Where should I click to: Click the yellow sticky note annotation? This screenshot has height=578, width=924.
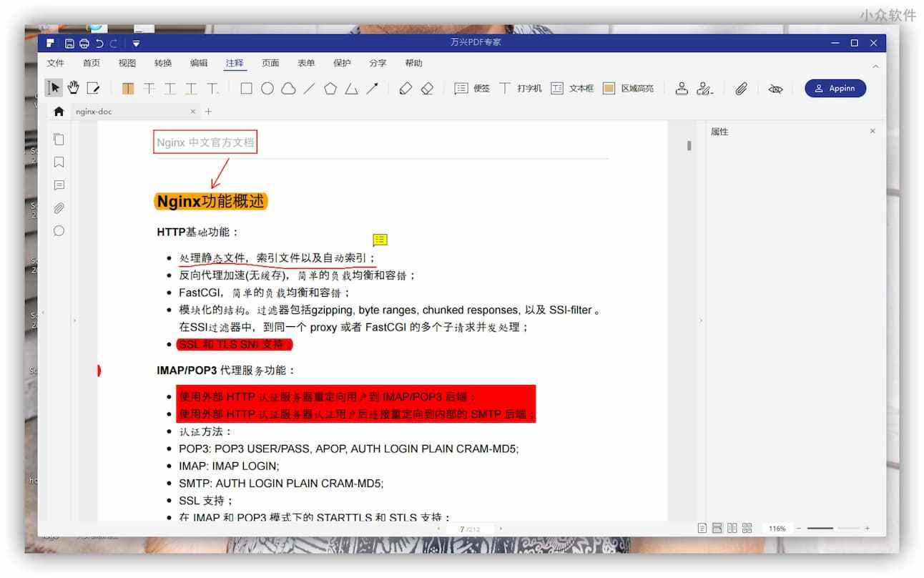380,240
